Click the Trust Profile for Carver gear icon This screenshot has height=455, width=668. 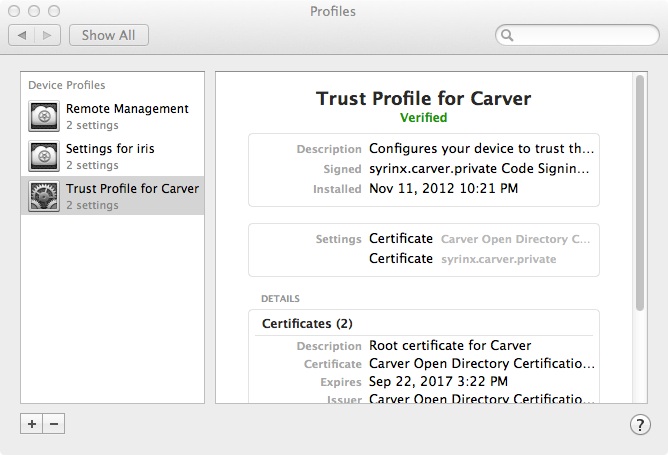click(44, 196)
